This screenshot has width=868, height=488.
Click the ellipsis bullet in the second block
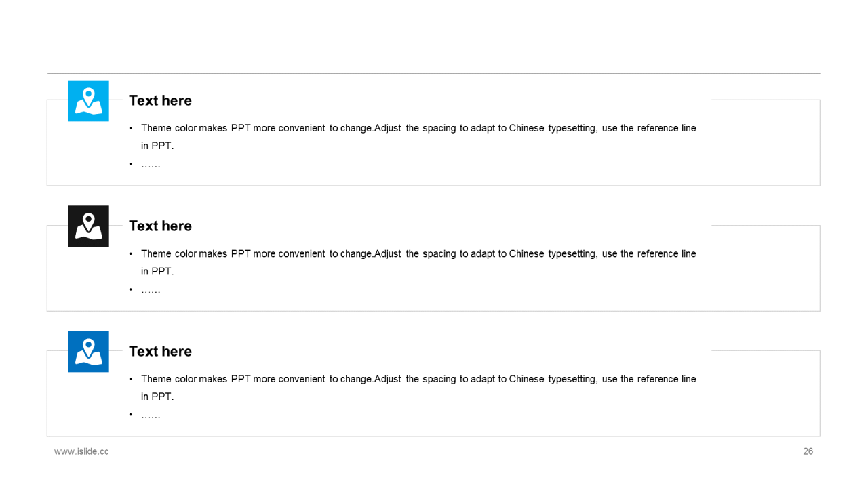151,289
